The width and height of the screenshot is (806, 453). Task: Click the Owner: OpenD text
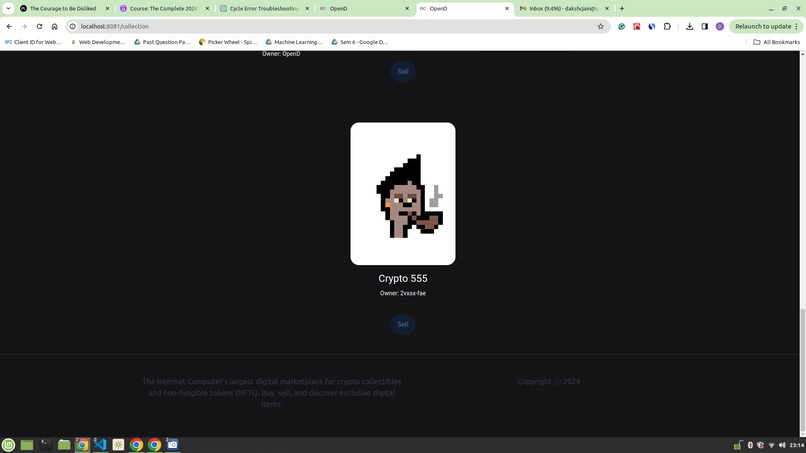pos(281,53)
